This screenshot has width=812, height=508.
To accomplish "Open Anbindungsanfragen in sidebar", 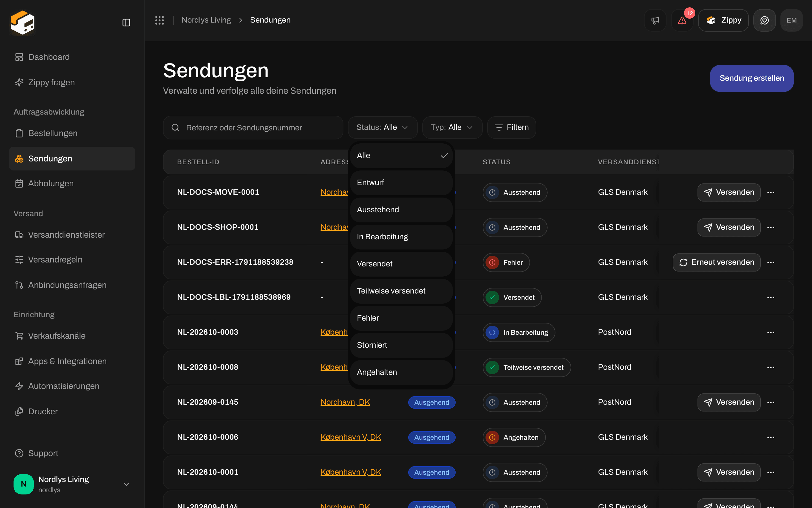I will (x=72, y=285).
